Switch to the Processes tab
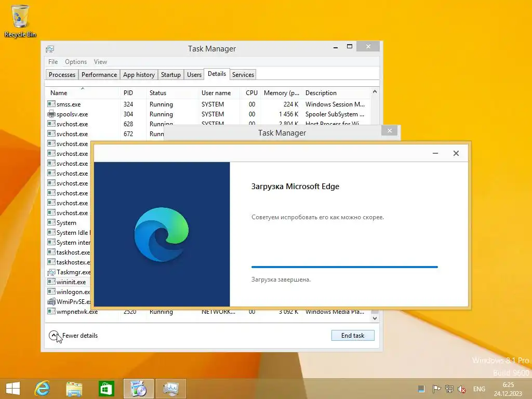 (x=62, y=75)
